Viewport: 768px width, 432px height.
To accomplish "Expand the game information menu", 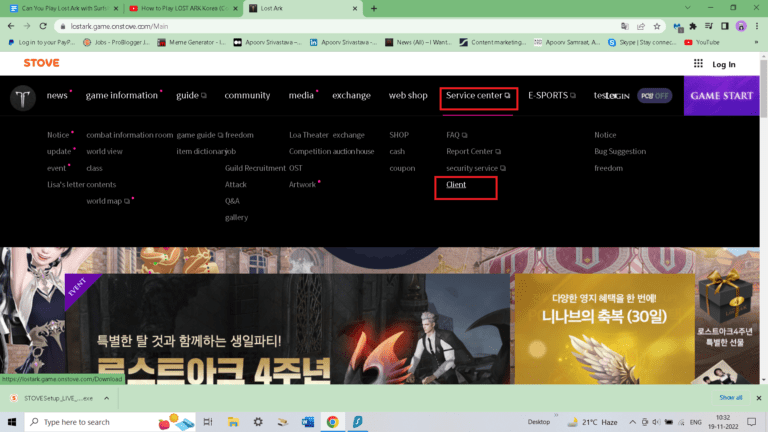I will pos(121,96).
